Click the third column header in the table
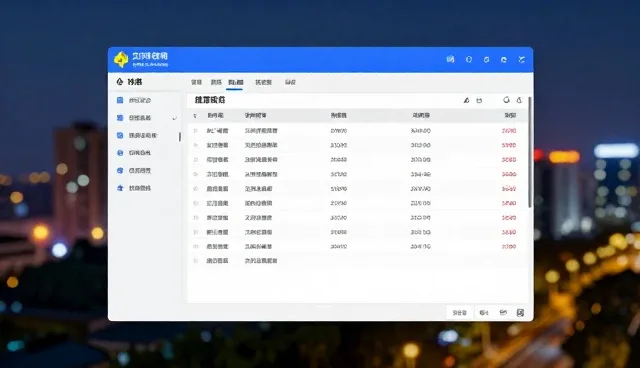The image size is (640, 368). [x=338, y=115]
